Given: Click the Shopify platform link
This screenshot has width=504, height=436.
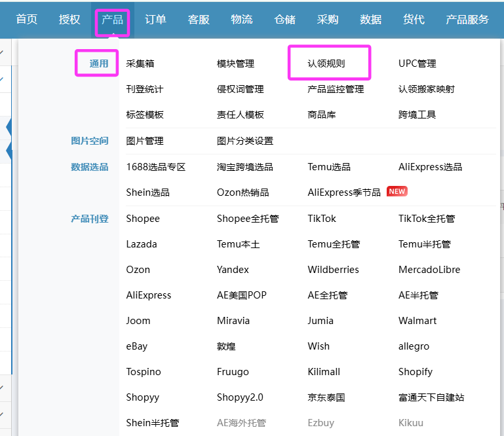Looking at the screenshot, I should pos(416,372).
